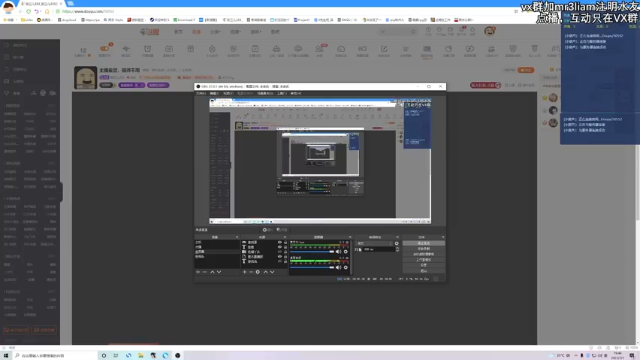Image resolution: width=640 pixels, height=360 pixels.
Task: Open the 帮助 (Help) menu in OBS
Action: tap(296, 93)
